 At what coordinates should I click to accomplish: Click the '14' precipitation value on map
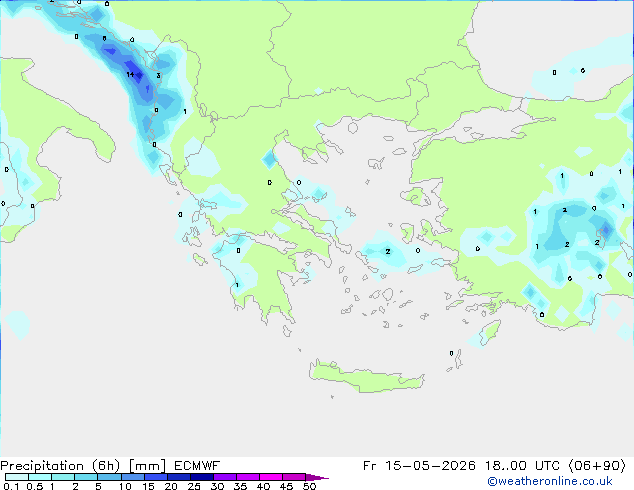(x=130, y=74)
